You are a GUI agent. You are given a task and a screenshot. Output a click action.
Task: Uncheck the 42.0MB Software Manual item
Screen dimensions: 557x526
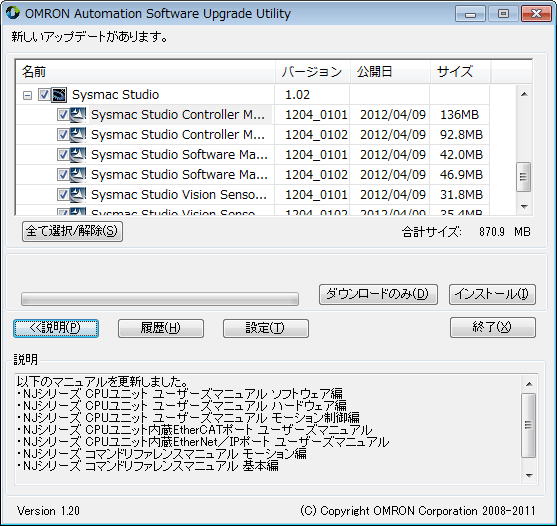pyautogui.click(x=63, y=154)
